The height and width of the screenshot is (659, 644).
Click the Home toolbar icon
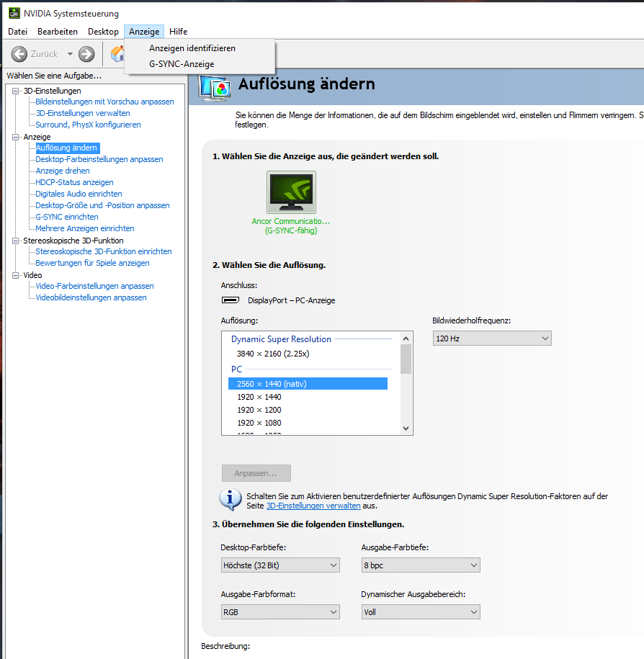tap(117, 54)
